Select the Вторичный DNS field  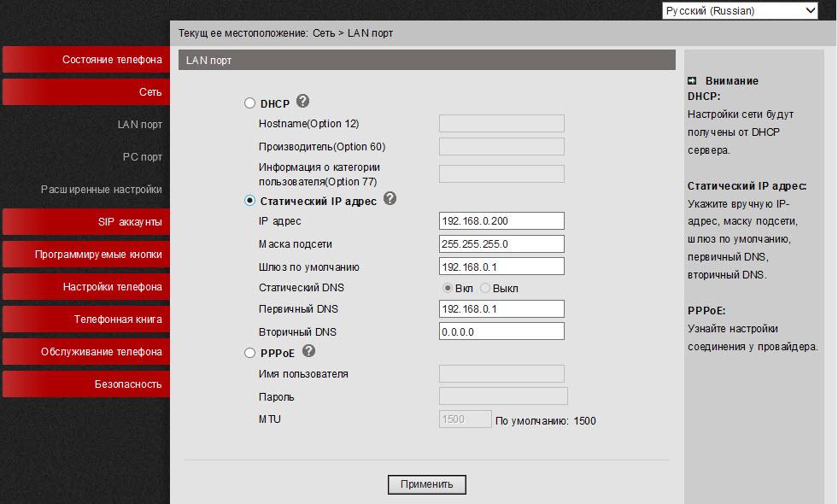501,331
